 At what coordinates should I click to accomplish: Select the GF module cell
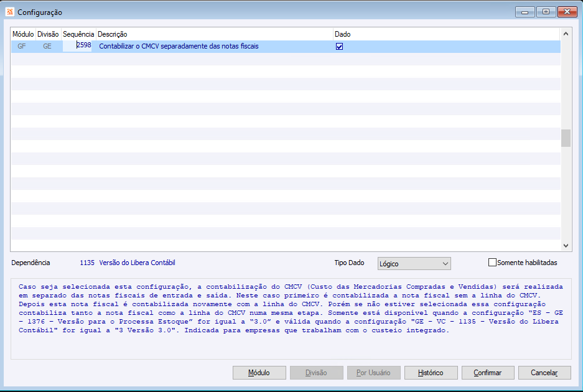tap(22, 47)
